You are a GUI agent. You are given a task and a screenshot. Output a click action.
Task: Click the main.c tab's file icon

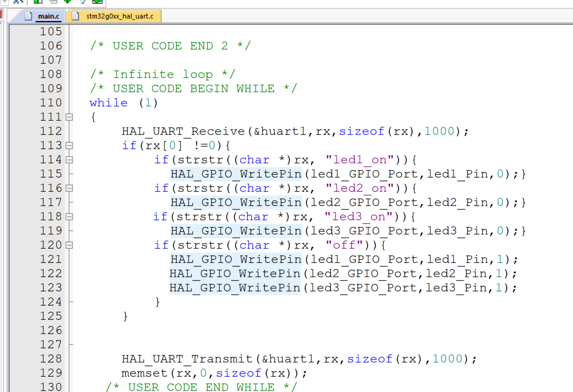28,16
